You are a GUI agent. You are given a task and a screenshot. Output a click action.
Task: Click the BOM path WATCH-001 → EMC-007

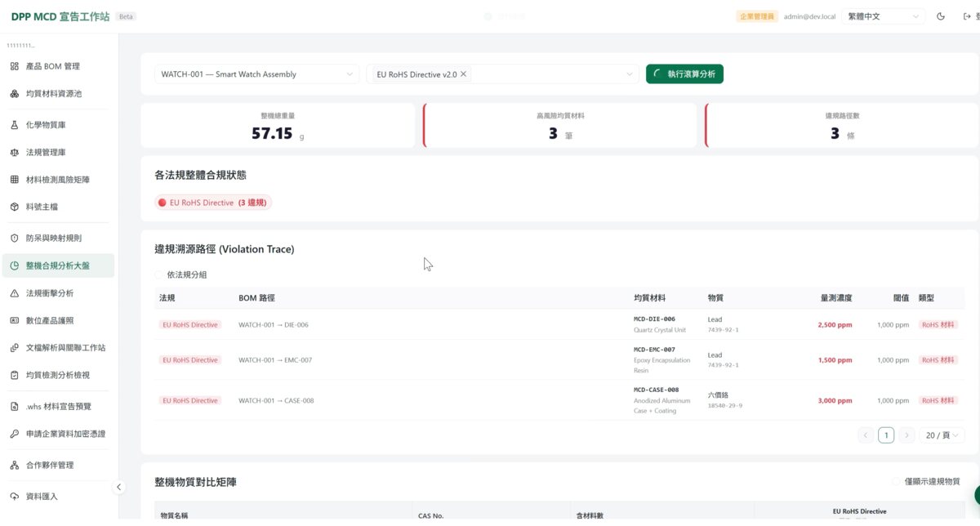[x=275, y=360]
